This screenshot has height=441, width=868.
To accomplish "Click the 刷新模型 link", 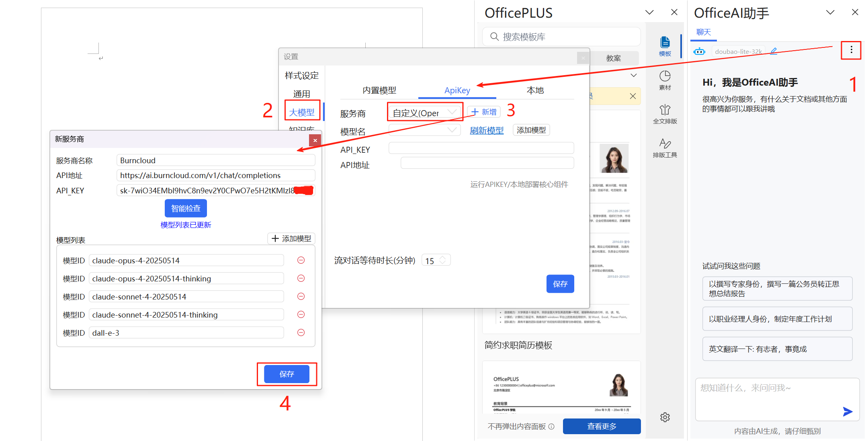I will (487, 130).
